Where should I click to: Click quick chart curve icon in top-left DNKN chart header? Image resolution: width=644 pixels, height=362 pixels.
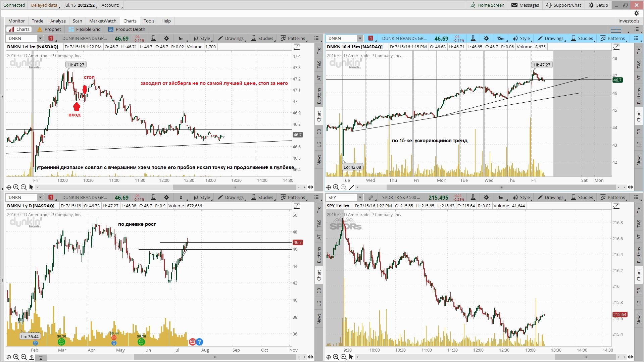(x=297, y=47)
